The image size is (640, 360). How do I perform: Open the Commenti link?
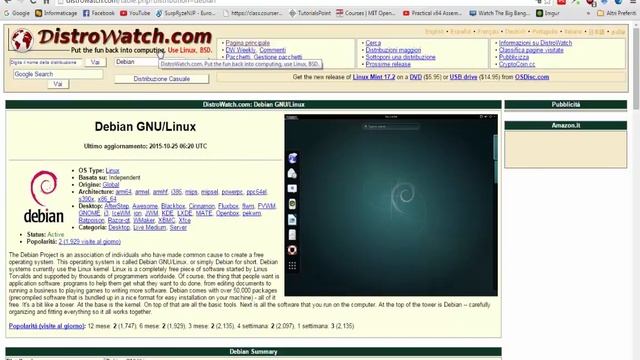pos(272,50)
